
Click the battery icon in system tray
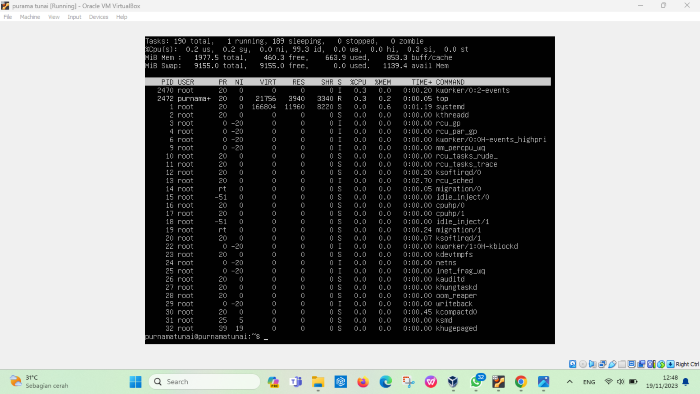(633, 382)
